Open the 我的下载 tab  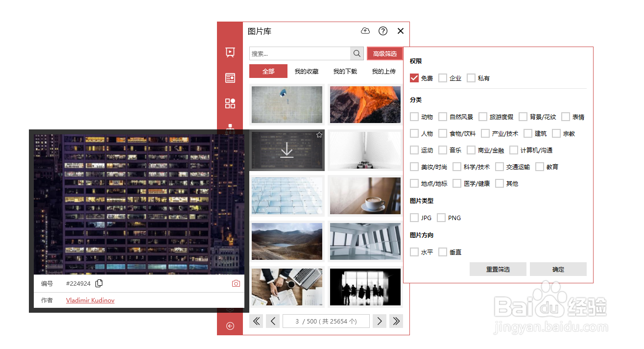coord(345,71)
